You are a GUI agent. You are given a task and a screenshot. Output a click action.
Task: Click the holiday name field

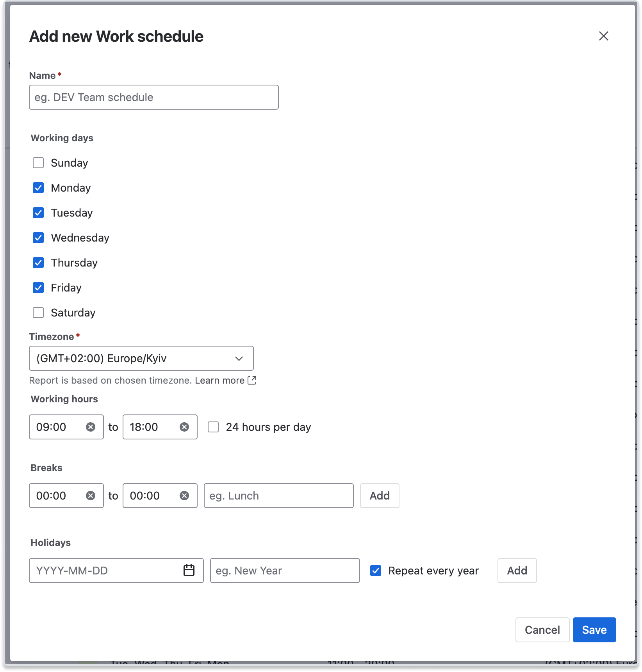pos(285,571)
